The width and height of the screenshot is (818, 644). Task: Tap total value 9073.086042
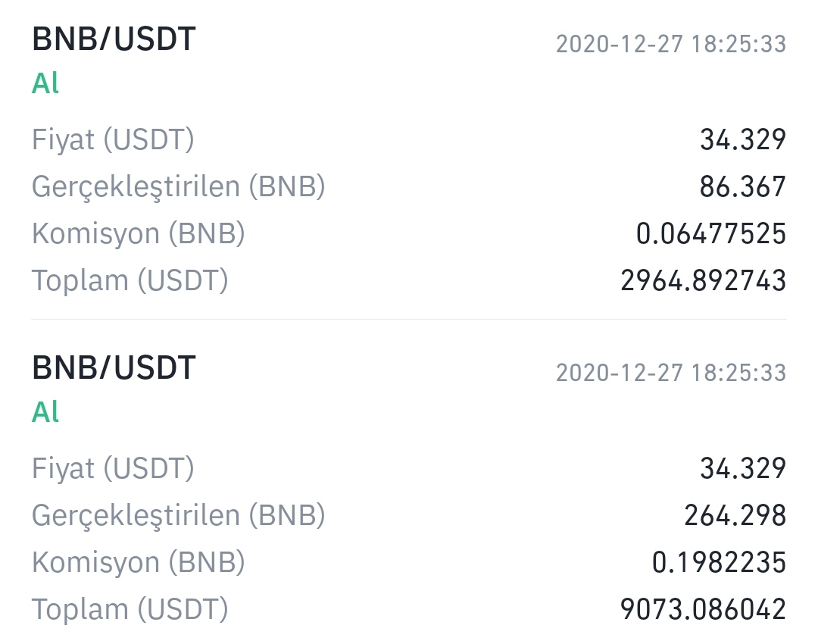703,610
